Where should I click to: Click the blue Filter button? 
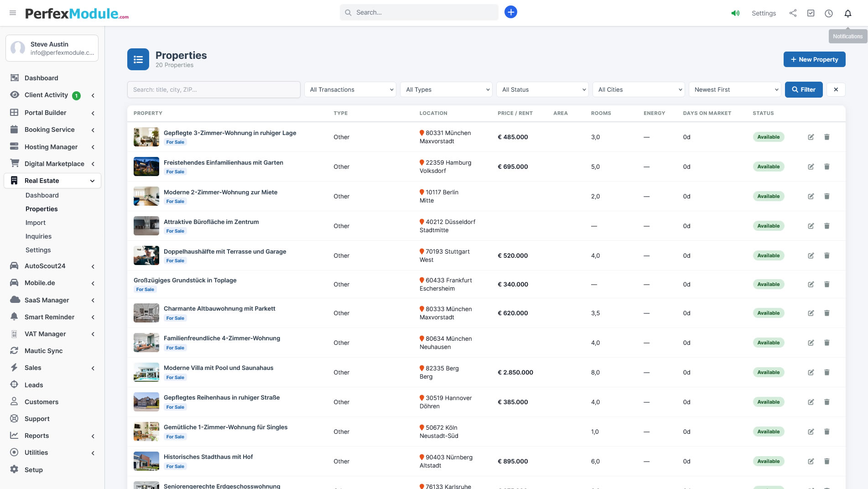[x=803, y=90]
